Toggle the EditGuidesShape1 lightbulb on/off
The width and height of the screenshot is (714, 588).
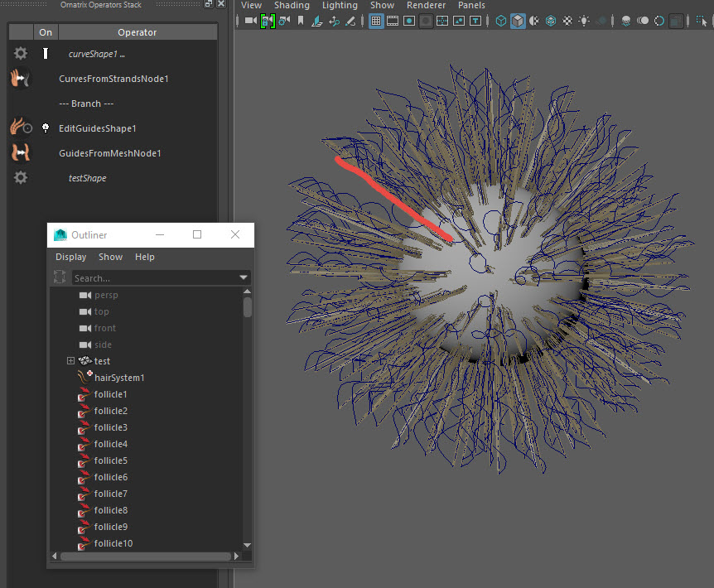(x=46, y=128)
